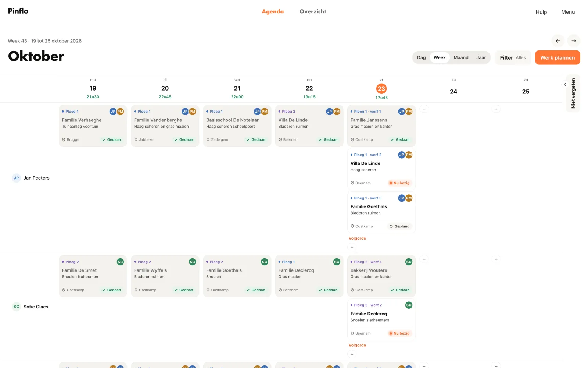Image resolution: width=588 pixels, height=368 pixels.
Task: Click Nu bezig status on Familie Declercq Snoeien sierheesters
Action: [399, 333]
